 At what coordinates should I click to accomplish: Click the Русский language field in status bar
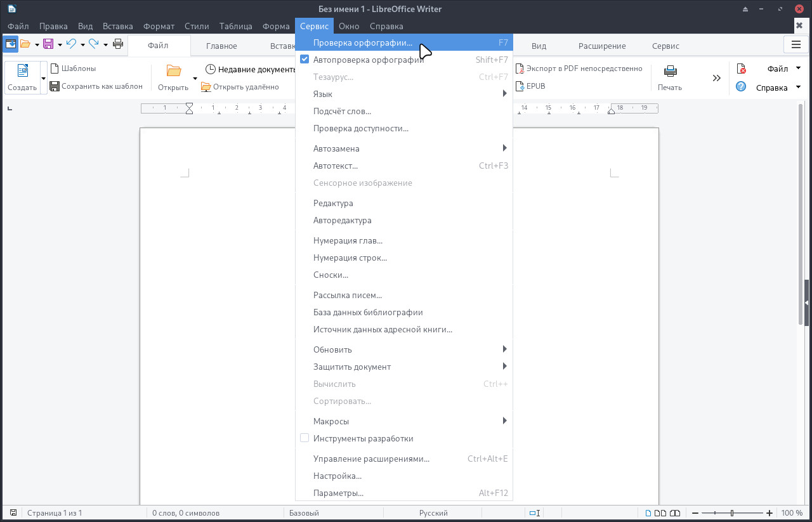[433, 513]
